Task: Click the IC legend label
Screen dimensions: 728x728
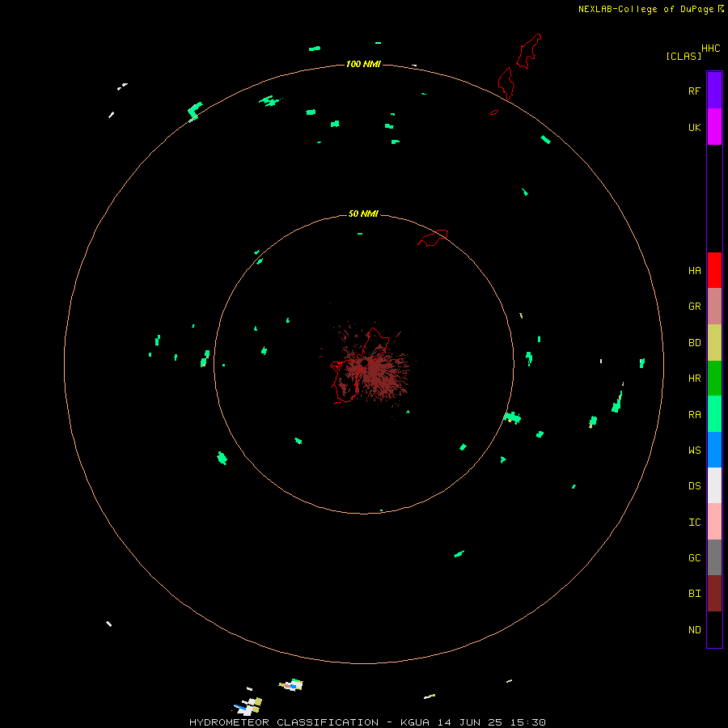Action: tap(694, 523)
